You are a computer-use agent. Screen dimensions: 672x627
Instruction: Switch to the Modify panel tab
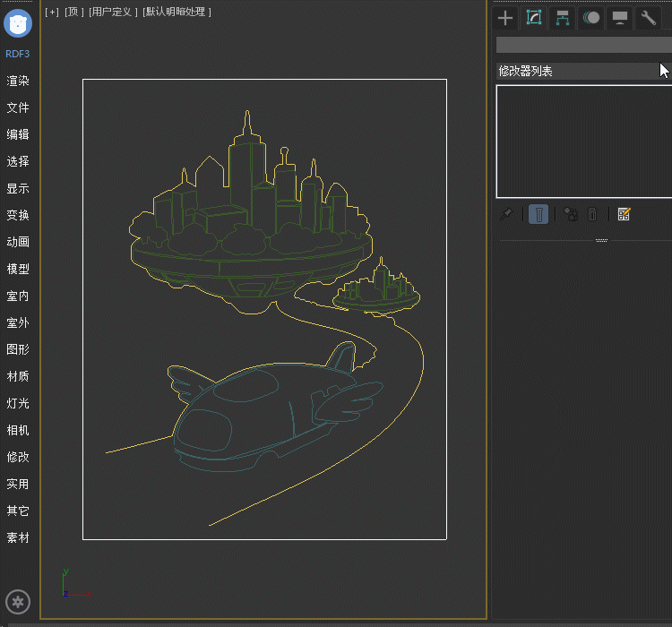coord(534,18)
